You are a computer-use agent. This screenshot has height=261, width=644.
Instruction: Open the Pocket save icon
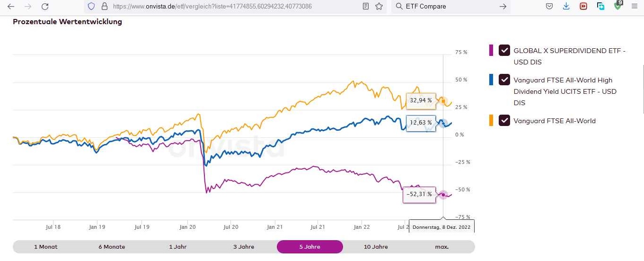click(549, 7)
